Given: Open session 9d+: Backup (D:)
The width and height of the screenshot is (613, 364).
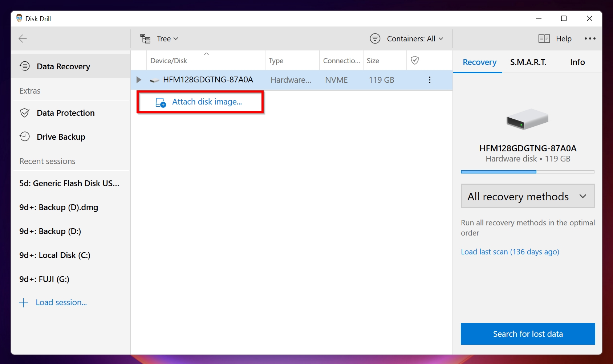Looking at the screenshot, I should (x=50, y=231).
